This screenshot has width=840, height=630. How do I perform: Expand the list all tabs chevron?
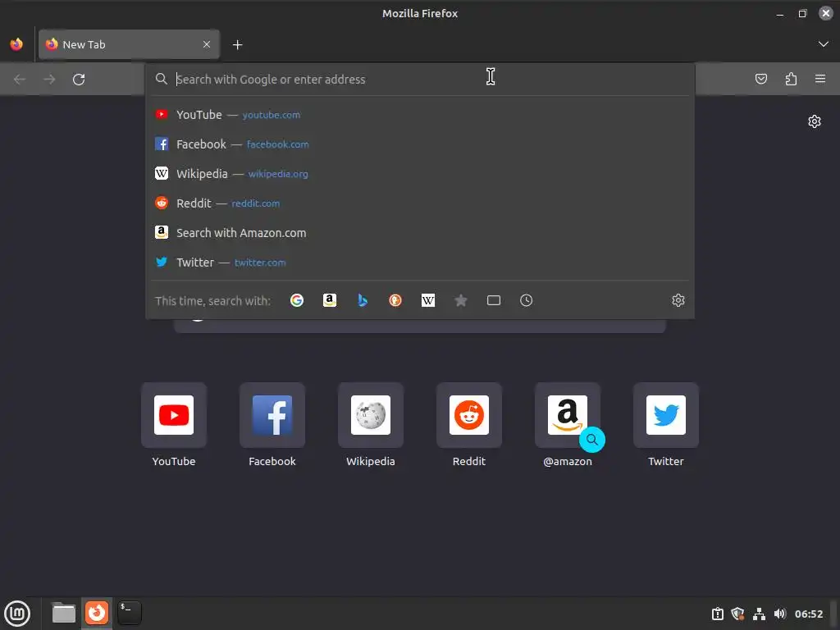(x=824, y=44)
